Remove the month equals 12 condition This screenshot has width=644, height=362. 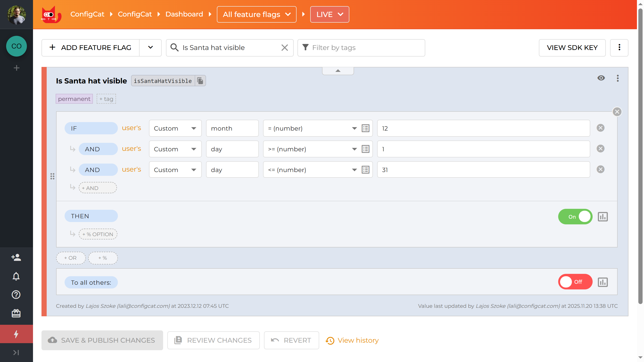click(x=600, y=128)
